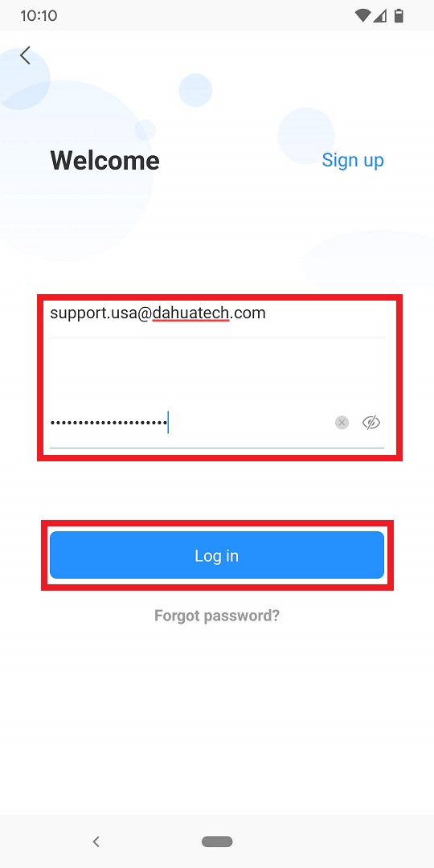The height and width of the screenshot is (868, 434).
Task: Tap the masked password dots
Action: point(108,423)
